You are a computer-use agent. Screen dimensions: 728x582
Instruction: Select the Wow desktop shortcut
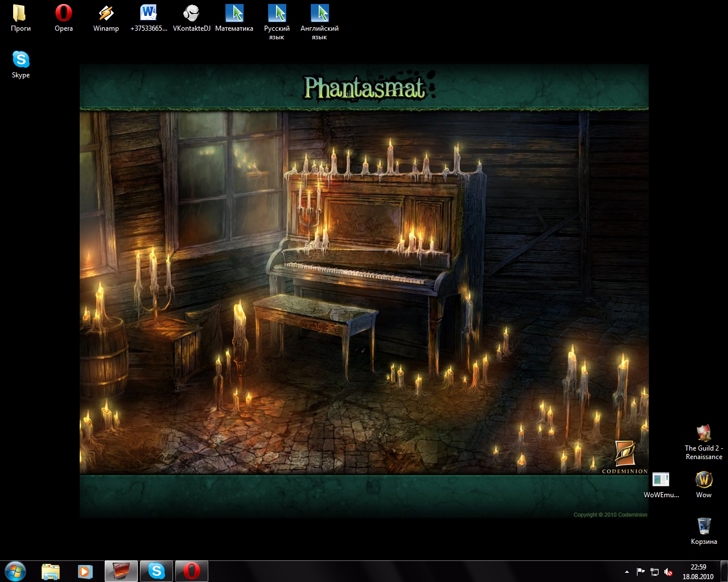pos(704,485)
